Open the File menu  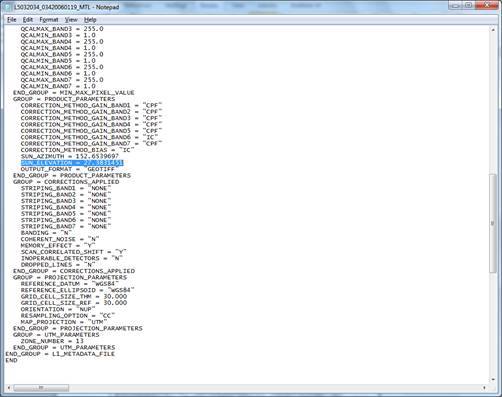pyautogui.click(x=12, y=20)
